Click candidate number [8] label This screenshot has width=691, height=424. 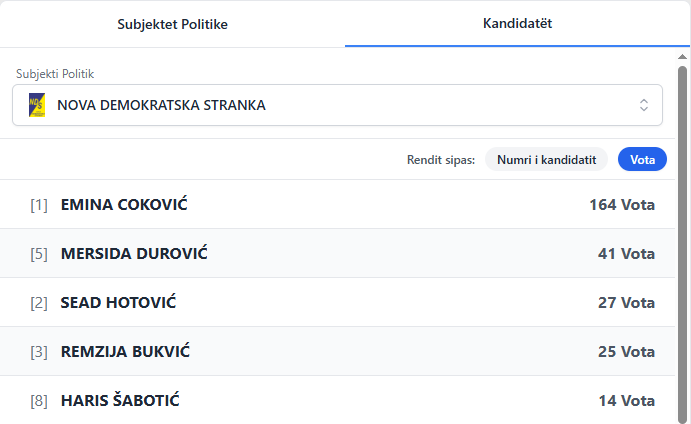pos(39,401)
